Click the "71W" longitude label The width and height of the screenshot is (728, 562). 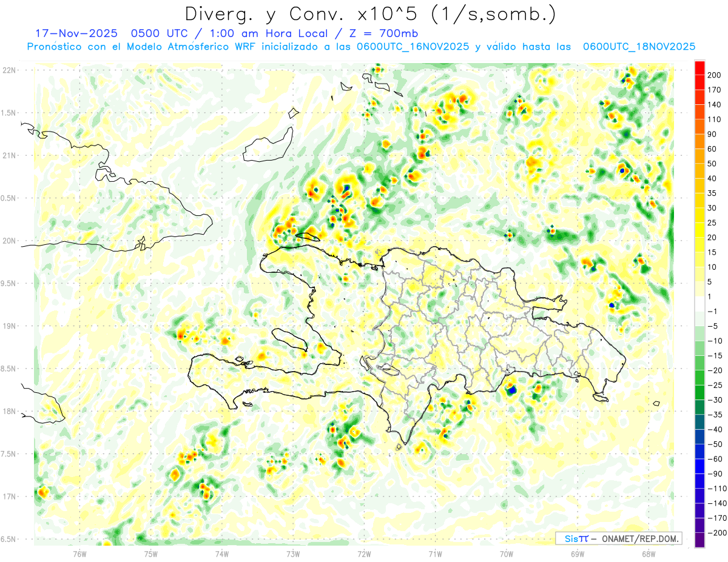435,554
